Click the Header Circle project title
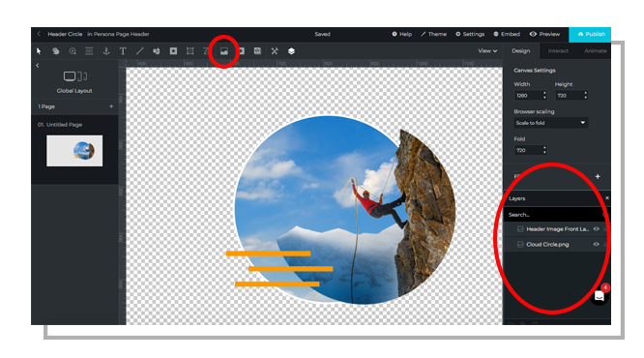The width and height of the screenshot is (644, 358). 65,34
